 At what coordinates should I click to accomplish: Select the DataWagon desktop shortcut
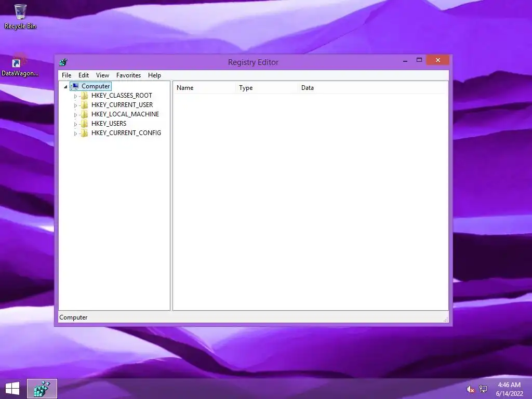click(20, 66)
